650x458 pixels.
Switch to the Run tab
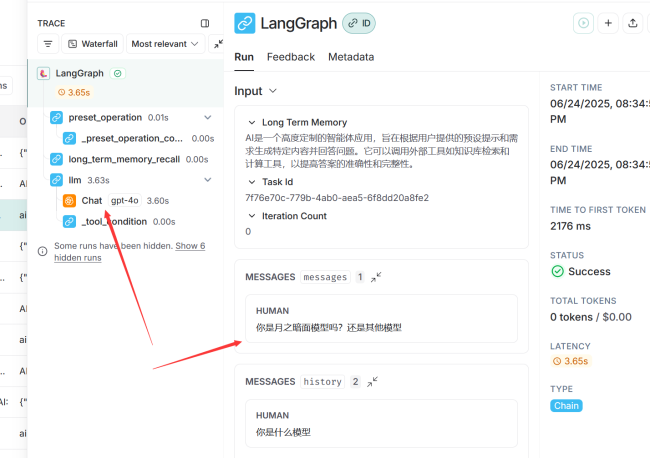click(244, 57)
